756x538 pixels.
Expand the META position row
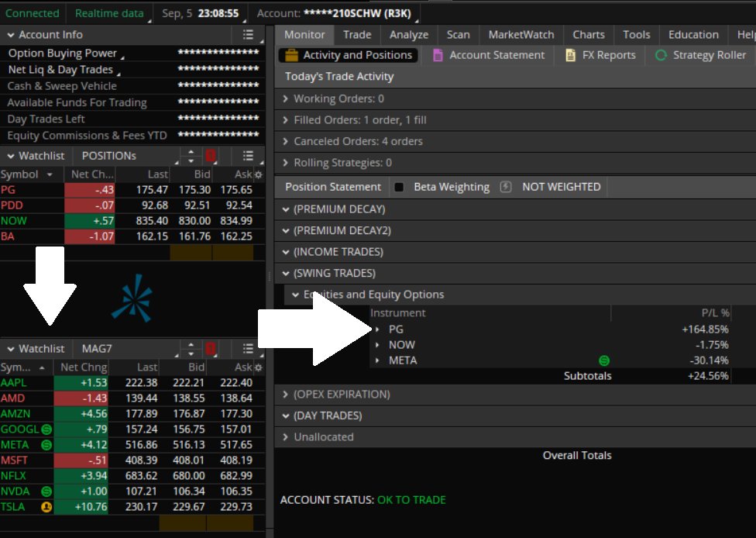[377, 360]
